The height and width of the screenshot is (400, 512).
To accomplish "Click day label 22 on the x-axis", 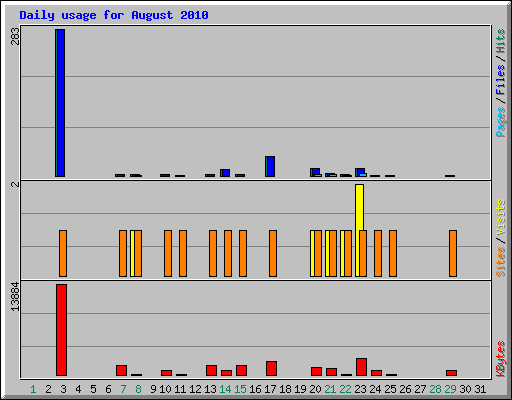I will click(x=345, y=389).
